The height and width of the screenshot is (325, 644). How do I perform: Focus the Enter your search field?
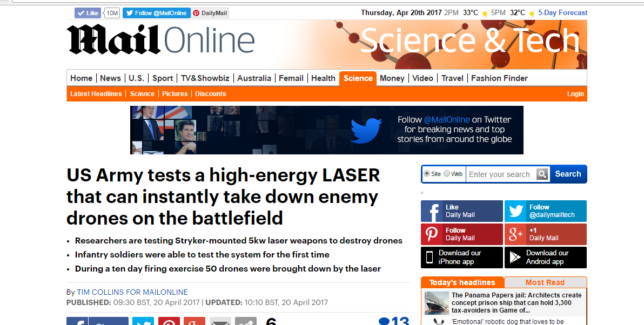(501, 174)
